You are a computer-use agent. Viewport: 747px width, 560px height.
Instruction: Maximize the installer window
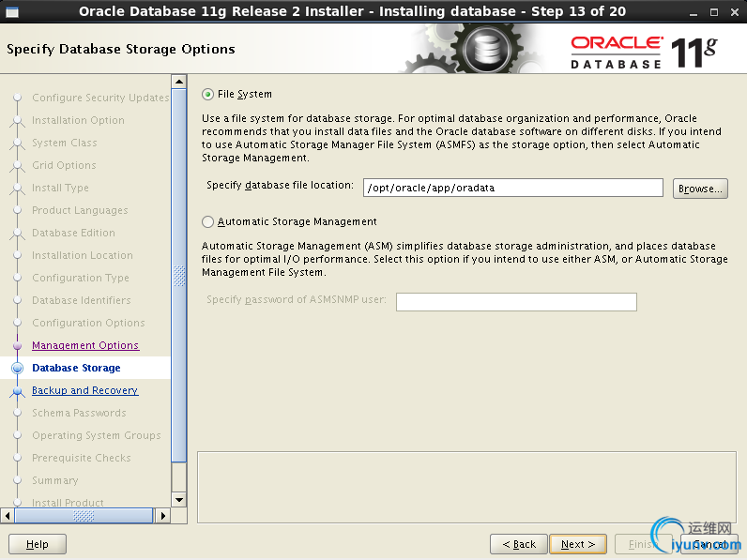(x=713, y=12)
